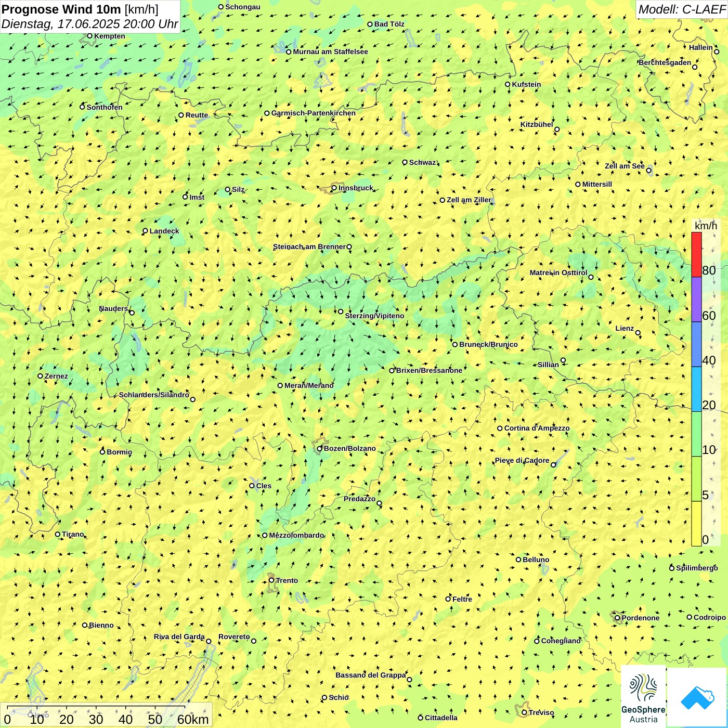728x728 pixels.
Task: Click the 'Murnau am Staffelsee' label
Action: pos(330,51)
